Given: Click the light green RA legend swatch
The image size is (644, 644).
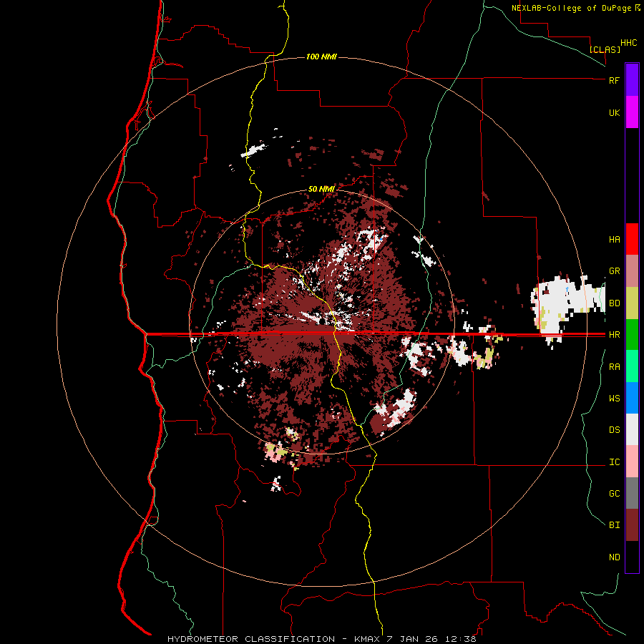Looking at the screenshot, I should [x=632, y=366].
